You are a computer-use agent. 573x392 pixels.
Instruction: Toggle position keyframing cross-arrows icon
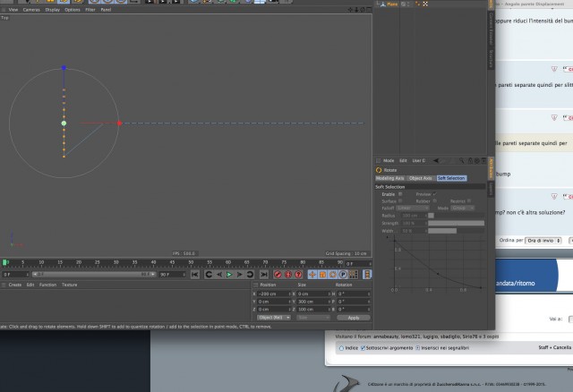[312, 275]
